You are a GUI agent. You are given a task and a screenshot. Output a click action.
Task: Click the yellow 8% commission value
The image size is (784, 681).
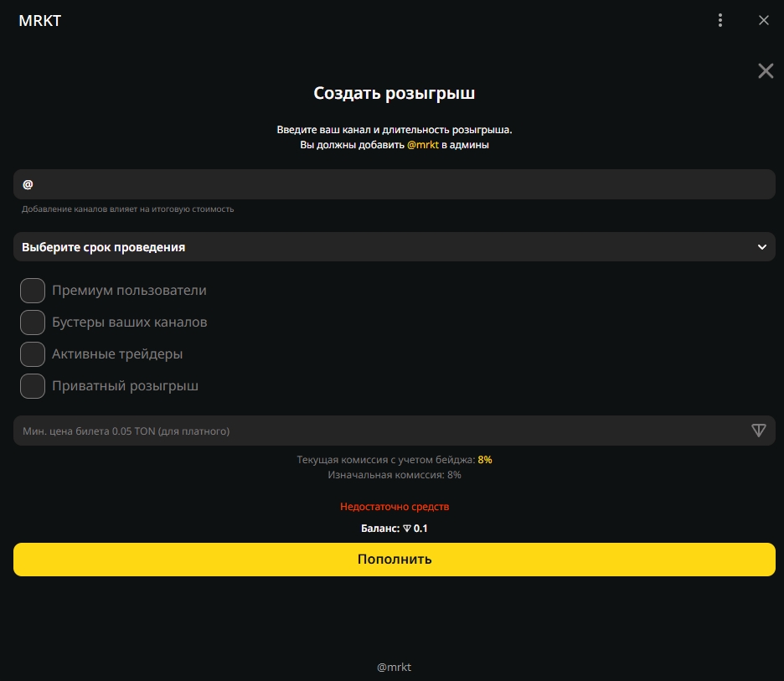coord(485,460)
